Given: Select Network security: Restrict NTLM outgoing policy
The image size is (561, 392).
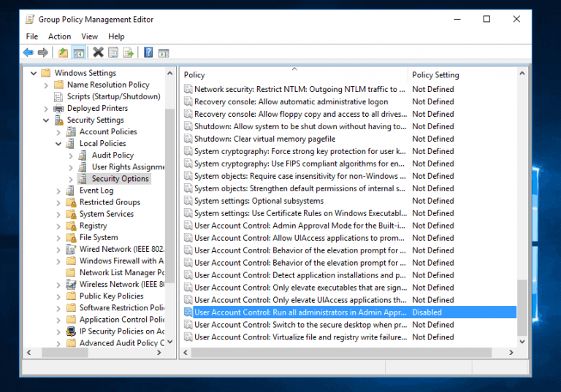Looking at the screenshot, I should tap(299, 89).
